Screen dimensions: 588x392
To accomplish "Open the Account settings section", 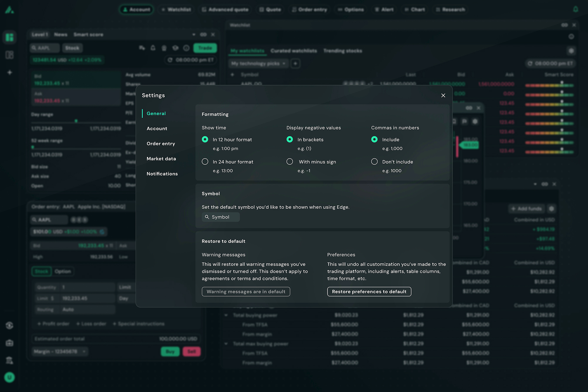I will [x=157, y=129].
